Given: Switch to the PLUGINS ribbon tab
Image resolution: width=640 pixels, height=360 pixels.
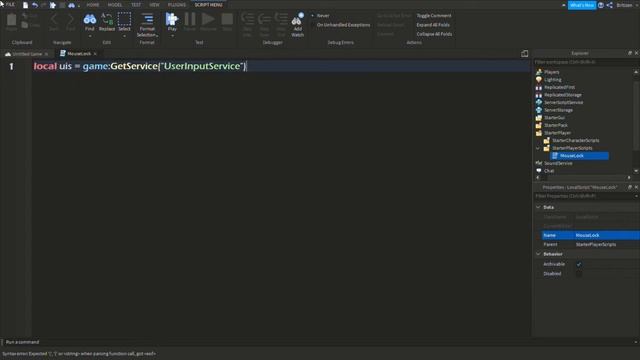Looking at the screenshot, I should click(177, 5).
